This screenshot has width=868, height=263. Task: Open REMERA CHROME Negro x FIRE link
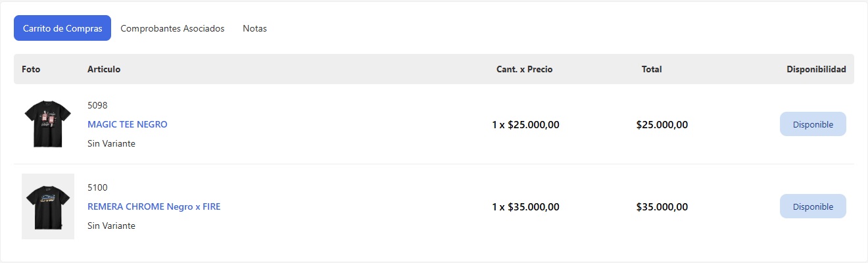(x=154, y=206)
